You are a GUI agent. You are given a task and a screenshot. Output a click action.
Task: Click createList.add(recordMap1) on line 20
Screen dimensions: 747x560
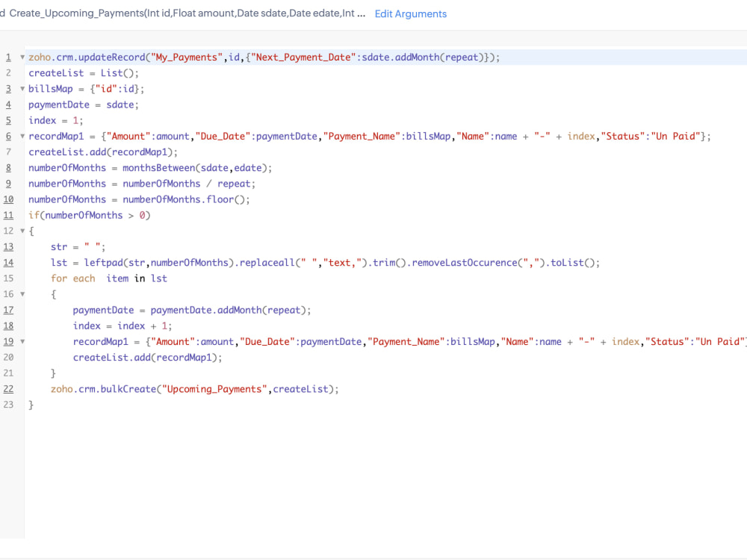147,357
